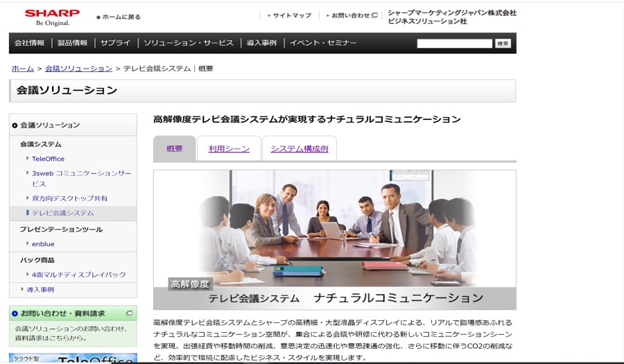Switch to the システム構成例 tab

click(300, 149)
